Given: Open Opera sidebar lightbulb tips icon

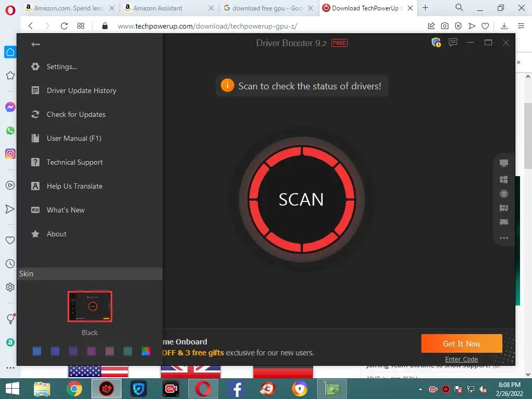Looking at the screenshot, I should (11, 318).
